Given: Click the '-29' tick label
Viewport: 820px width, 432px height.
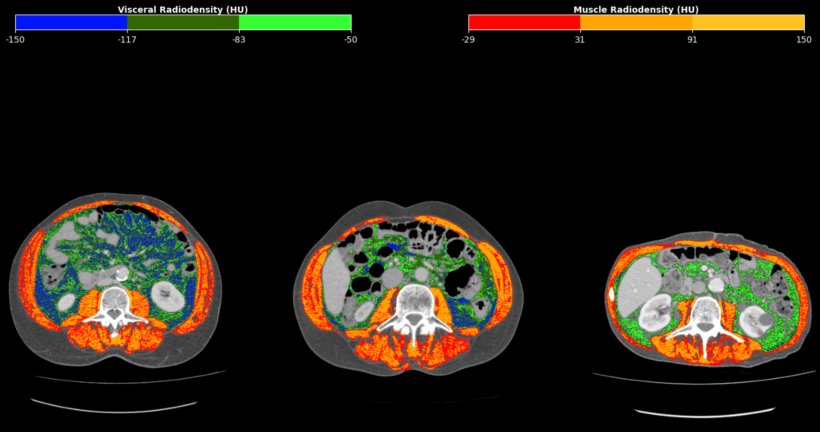Looking at the screenshot, I should point(469,39).
